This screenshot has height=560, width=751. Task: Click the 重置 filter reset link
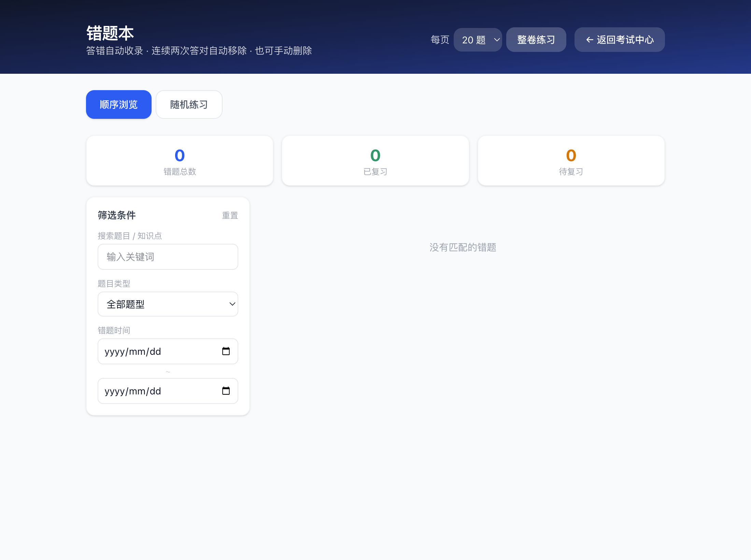[230, 215]
